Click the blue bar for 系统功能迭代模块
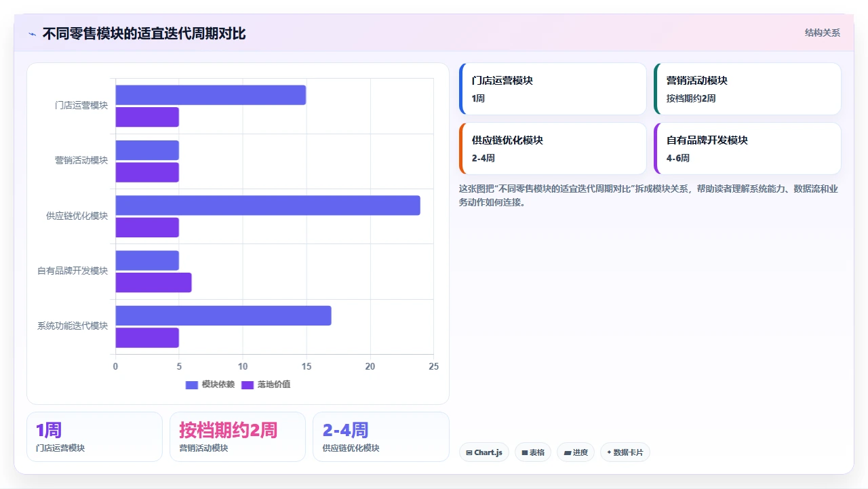 [223, 316]
